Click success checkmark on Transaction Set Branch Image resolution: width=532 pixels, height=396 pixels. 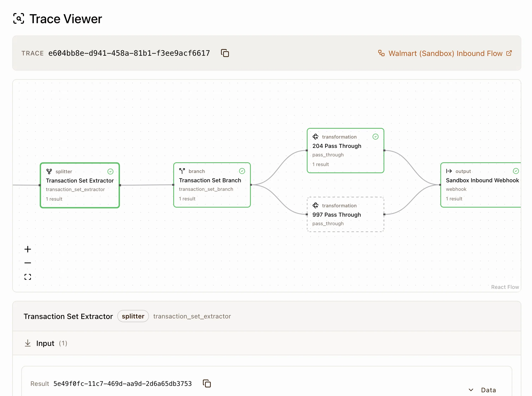tap(242, 171)
